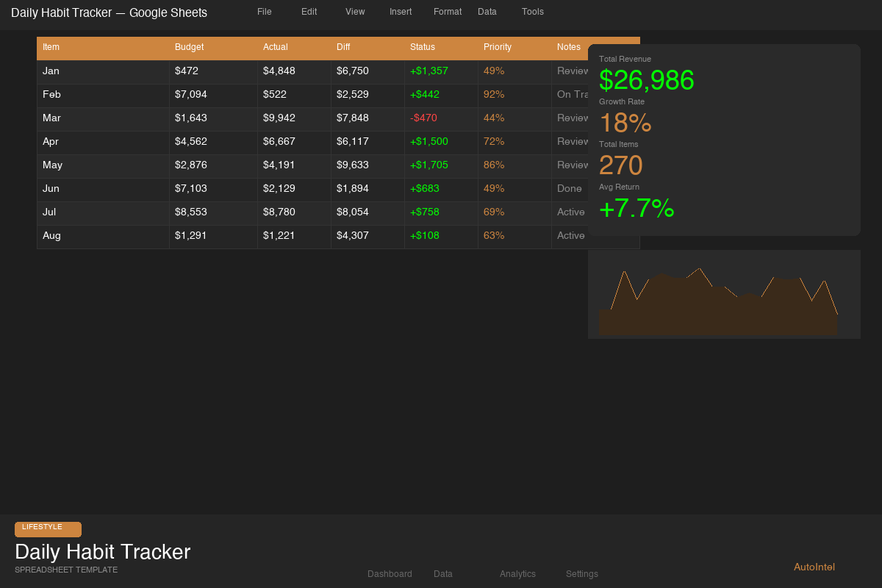Click the $4,562 budget cell
882x588 pixels.
coord(213,143)
